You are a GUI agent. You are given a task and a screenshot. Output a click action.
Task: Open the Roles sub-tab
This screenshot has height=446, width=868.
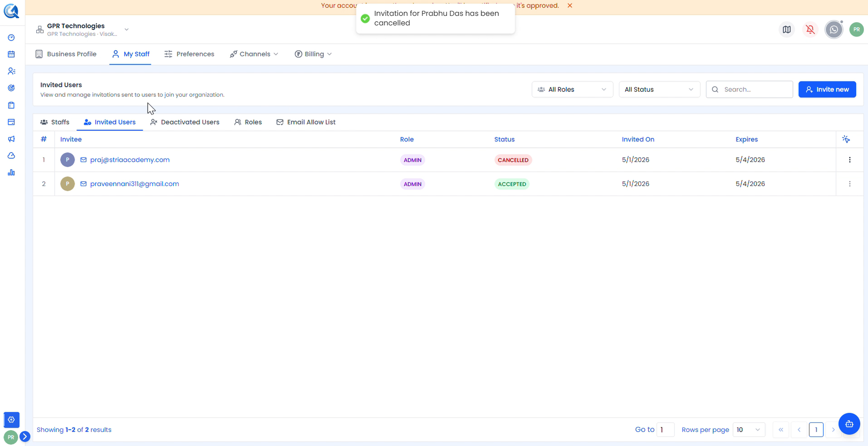[248, 122]
